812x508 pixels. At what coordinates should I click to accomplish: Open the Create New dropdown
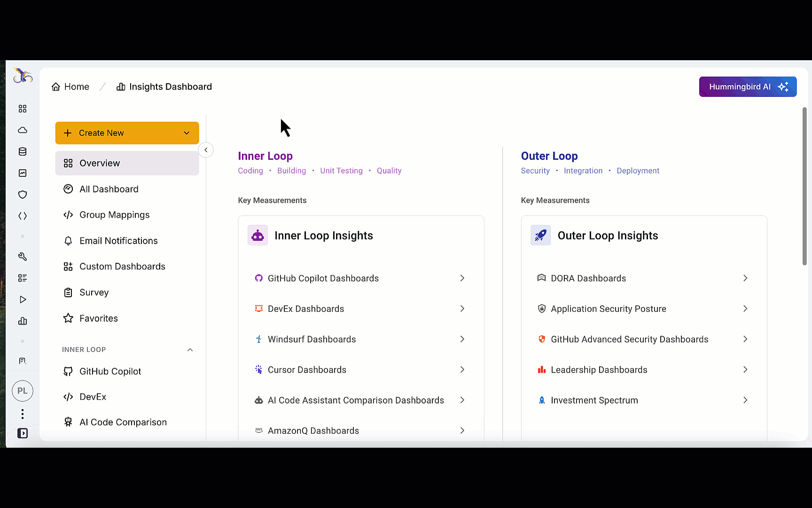coord(127,133)
